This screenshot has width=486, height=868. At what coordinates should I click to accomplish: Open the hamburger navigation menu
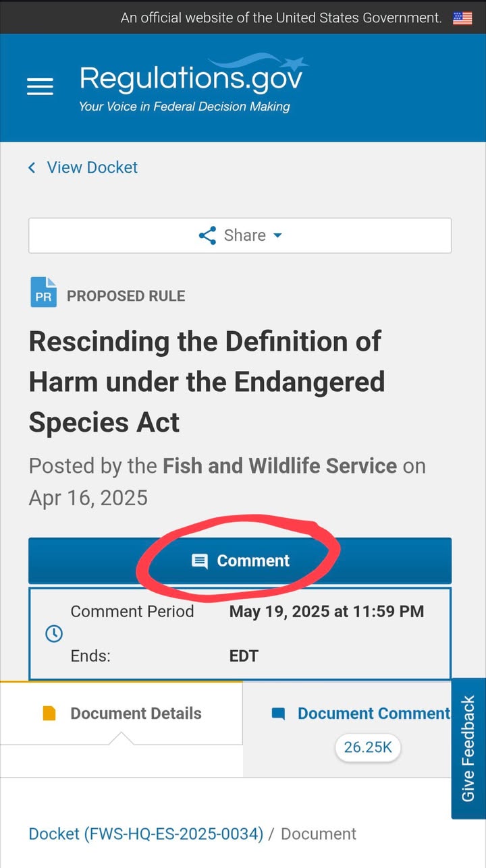(40, 87)
